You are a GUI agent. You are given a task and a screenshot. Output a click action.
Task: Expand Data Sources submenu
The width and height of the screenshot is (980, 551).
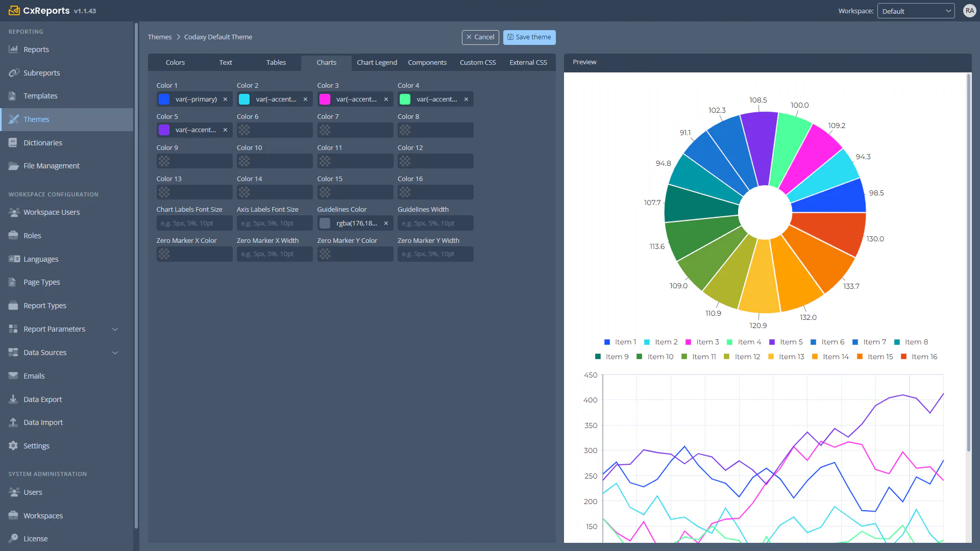point(115,353)
